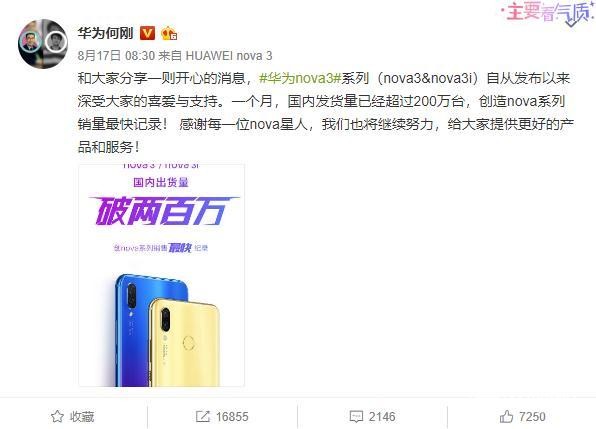Open the 华为何刚 username link
The width and height of the screenshot is (596, 429).
tap(106, 33)
